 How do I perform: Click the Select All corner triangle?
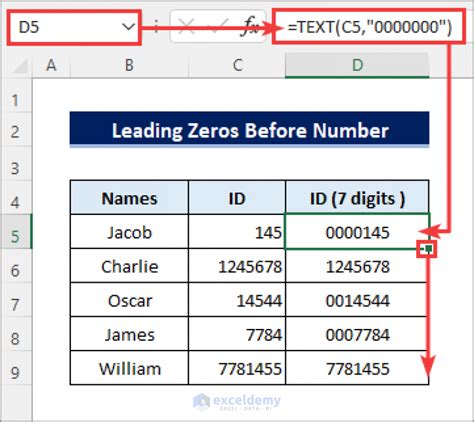[x=20, y=66]
